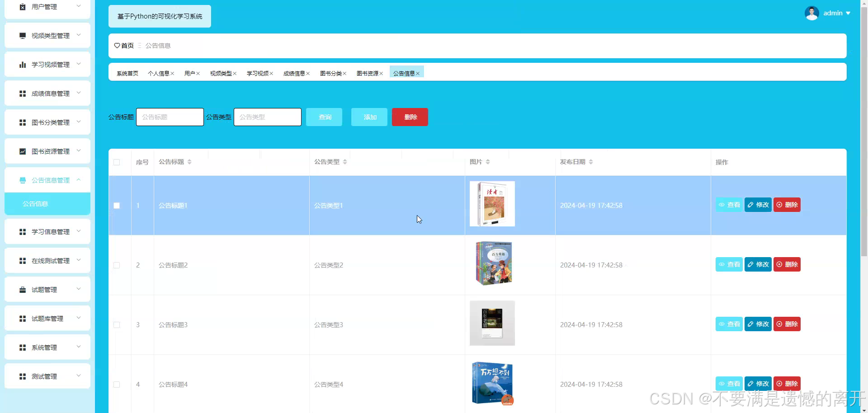Check the checkbox for row 公告标题2
The image size is (868, 413).
(x=117, y=265)
